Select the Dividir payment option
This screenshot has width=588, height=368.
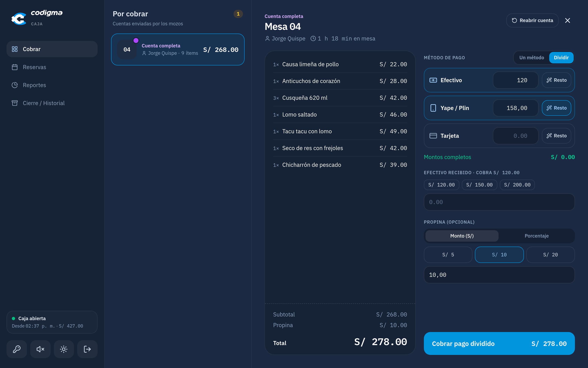click(561, 57)
